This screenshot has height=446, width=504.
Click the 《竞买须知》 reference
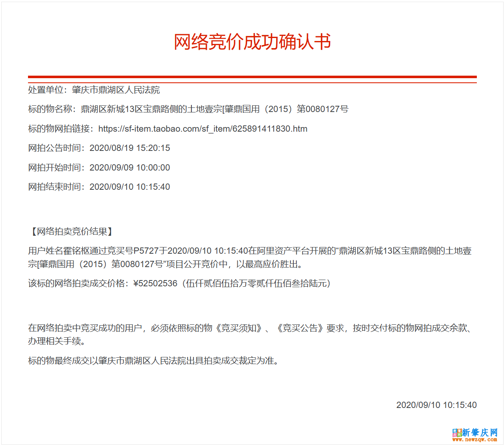(239, 328)
